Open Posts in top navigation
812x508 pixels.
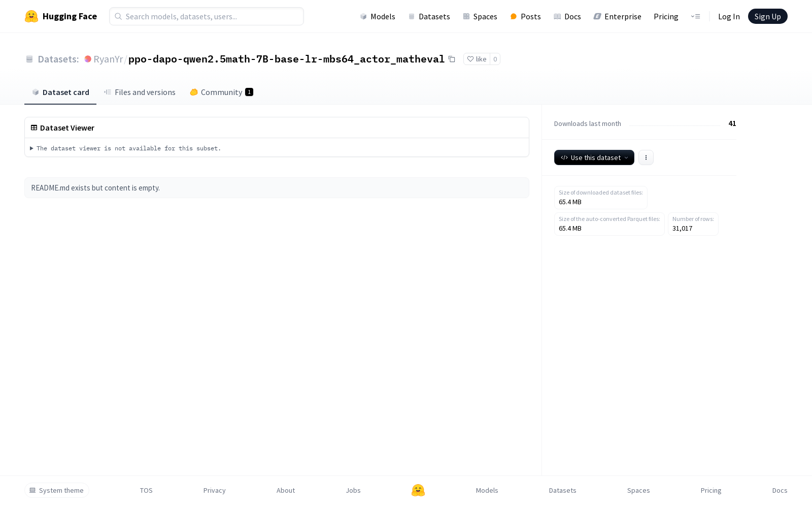click(525, 16)
